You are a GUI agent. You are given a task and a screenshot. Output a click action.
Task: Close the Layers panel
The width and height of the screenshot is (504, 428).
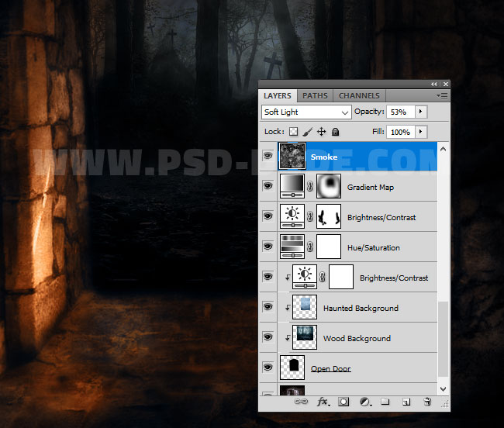coord(446,85)
